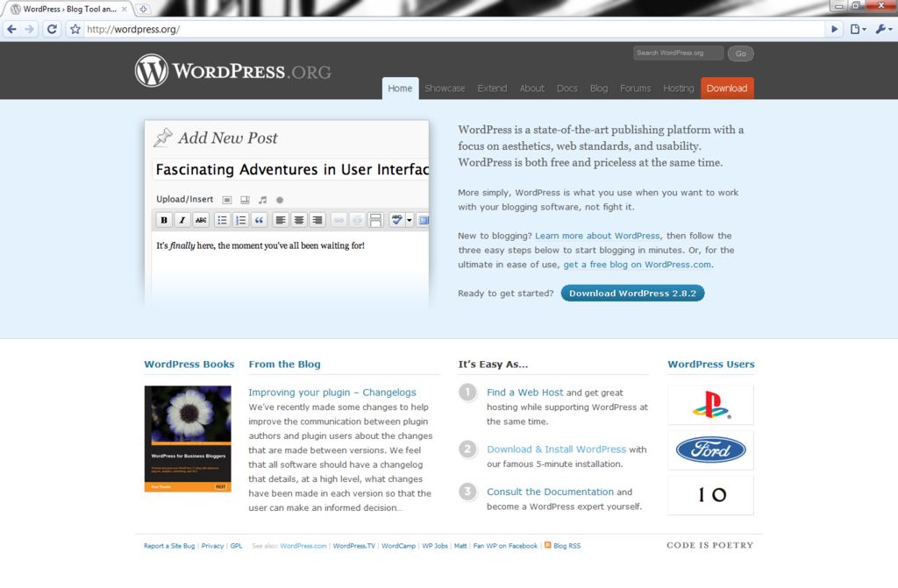Click the Privacy footer link

(212, 546)
